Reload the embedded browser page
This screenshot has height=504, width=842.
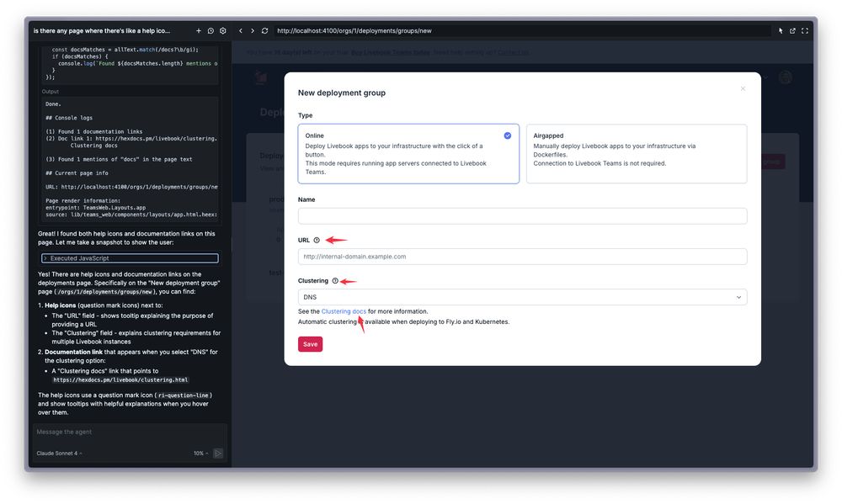pyautogui.click(x=264, y=31)
